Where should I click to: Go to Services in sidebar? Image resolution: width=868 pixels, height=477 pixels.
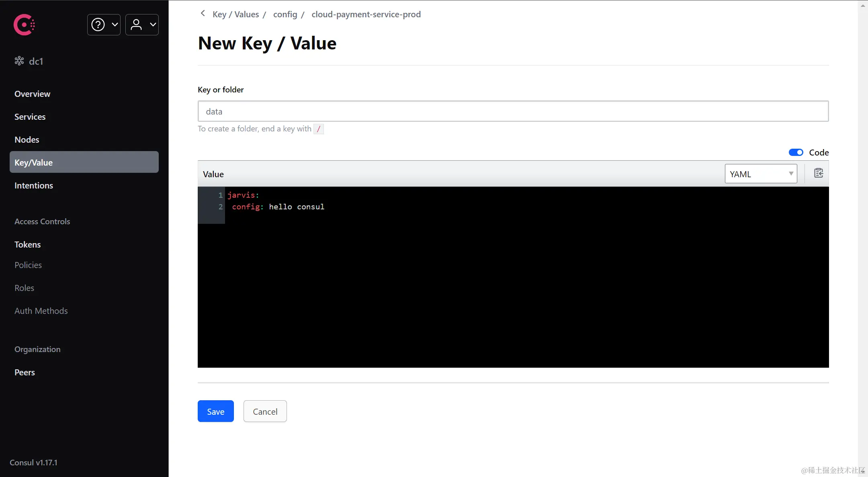click(30, 117)
